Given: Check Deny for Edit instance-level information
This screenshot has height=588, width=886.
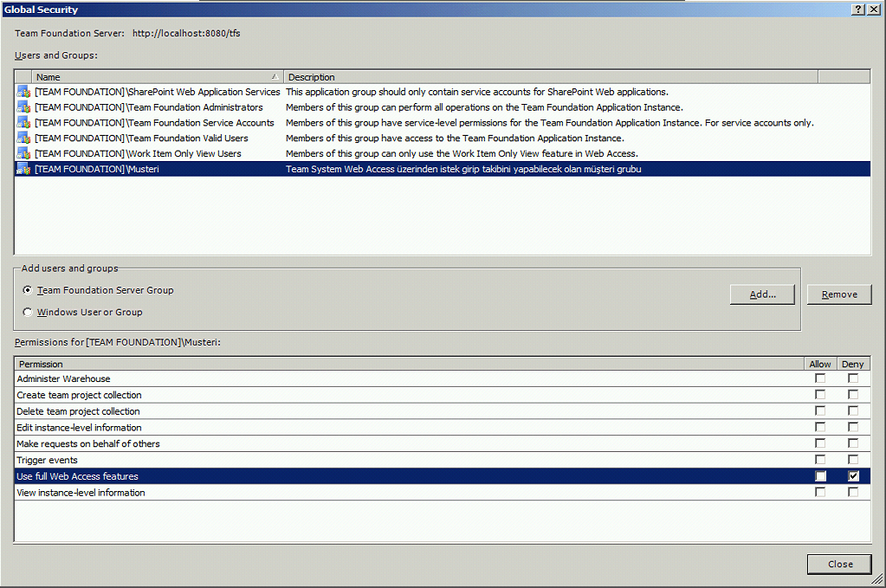Looking at the screenshot, I should (853, 428).
